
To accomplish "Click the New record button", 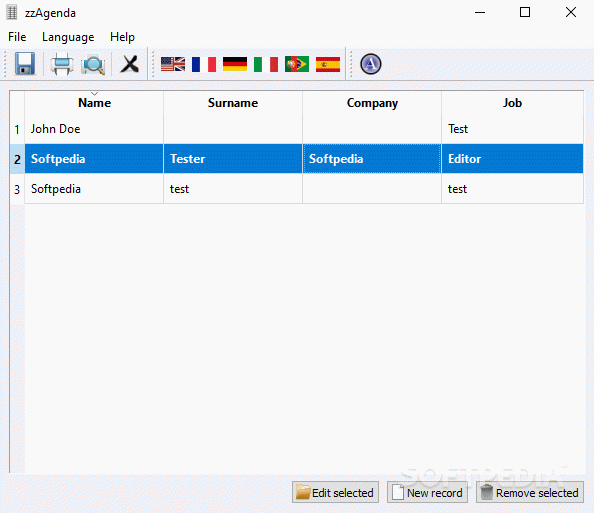I will (427, 492).
